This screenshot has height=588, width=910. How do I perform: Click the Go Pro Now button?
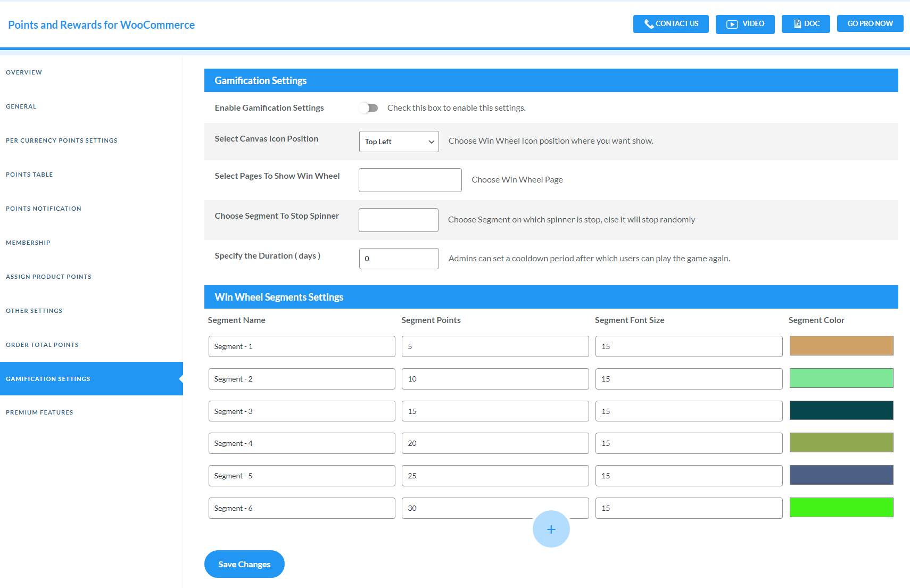pyautogui.click(x=870, y=23)
